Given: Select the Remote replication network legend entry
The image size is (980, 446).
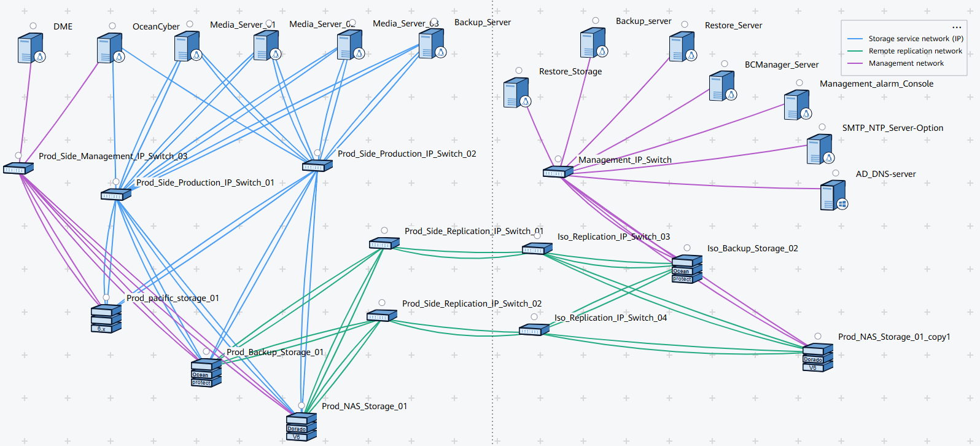Looking at the screenshot, I should point(915,51).
